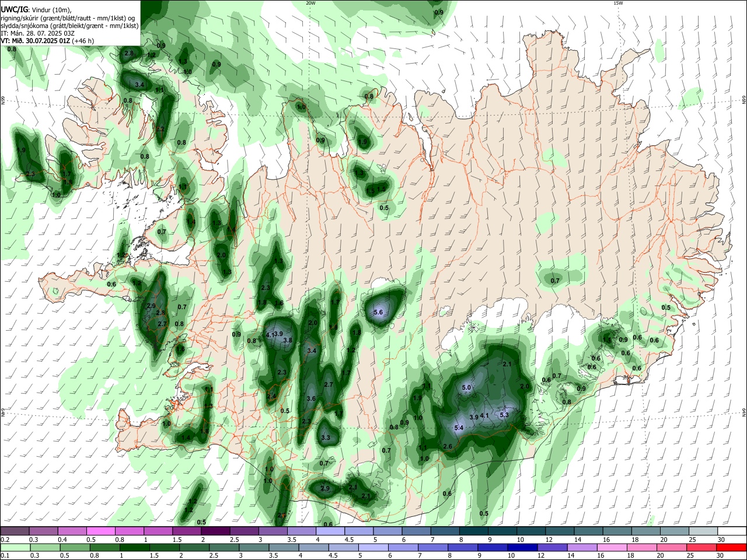The image size is (747, 560).
Task: Click the 3.6 precipitation value
Action: [x=311, y=399]
